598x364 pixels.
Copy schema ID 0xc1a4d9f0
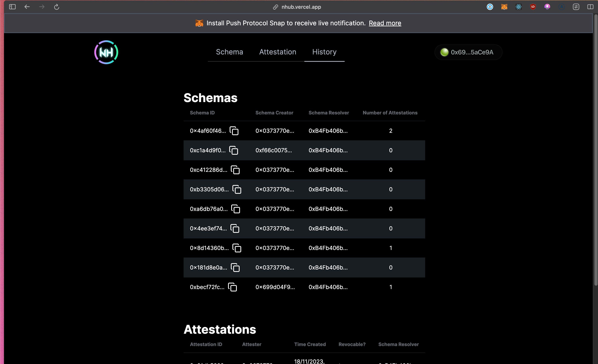pos(234,150)
